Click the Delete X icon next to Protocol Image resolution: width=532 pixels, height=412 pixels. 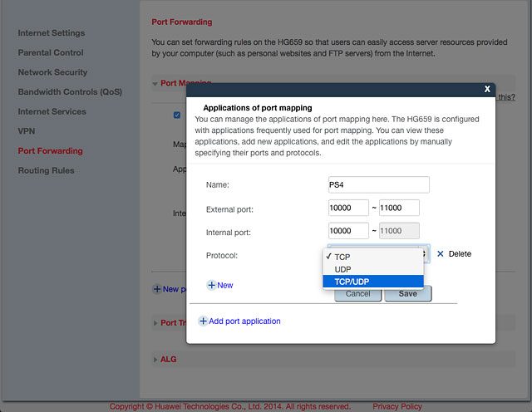click(x=441, y=253)
